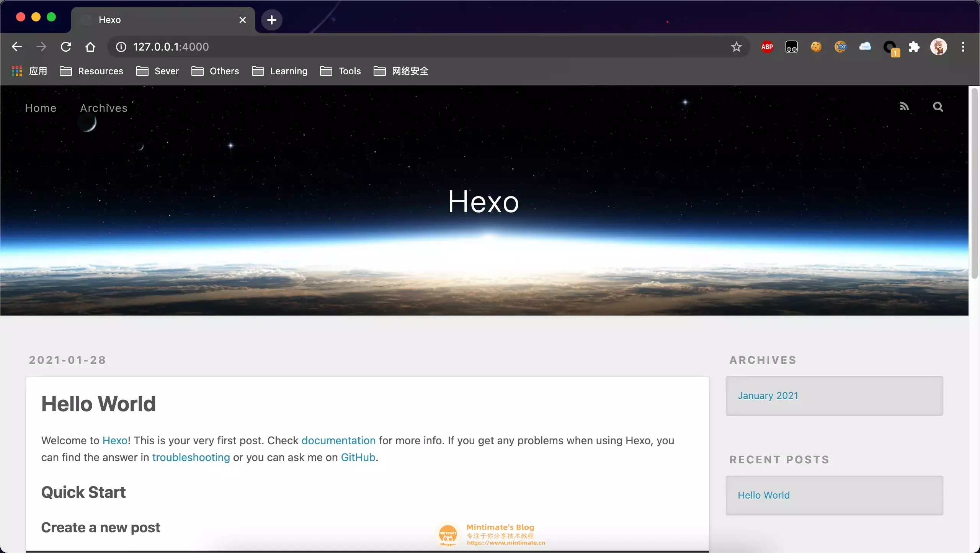
Task: Open the 2021-01-28 post date link
Action: (67, 360)
